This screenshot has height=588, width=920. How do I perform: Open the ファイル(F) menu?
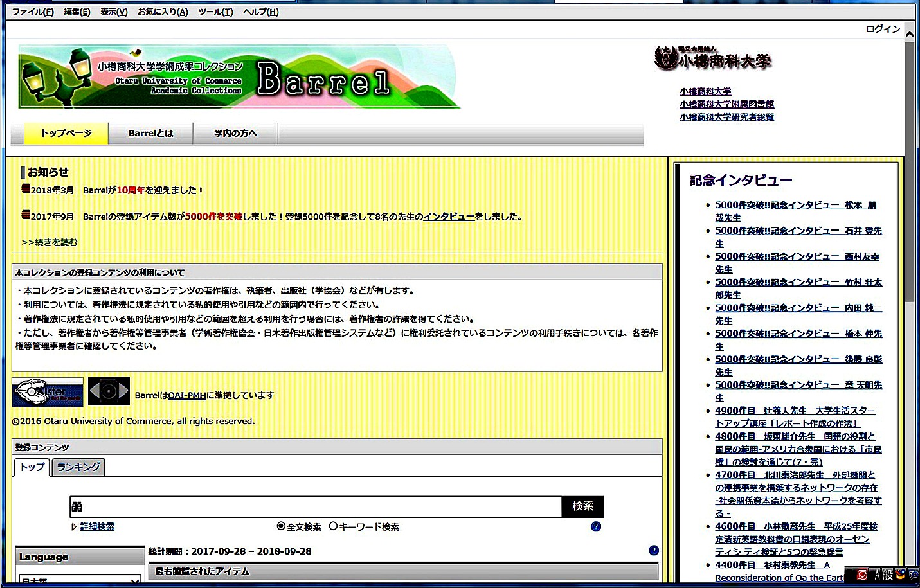tap(33, 12)
